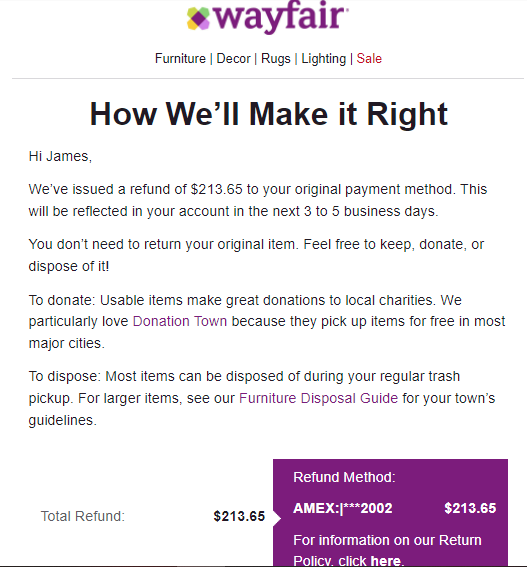Click the colorful Wayfair pinwheel emblem
The width and height of the screenshot is (527, 567).
pyautogui.click(x=198, y=18)
